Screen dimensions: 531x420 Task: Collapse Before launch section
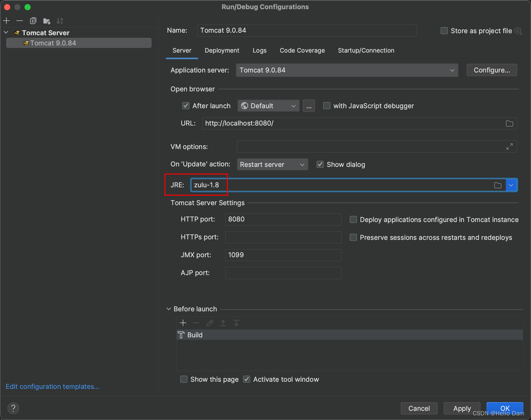point(168,309)
